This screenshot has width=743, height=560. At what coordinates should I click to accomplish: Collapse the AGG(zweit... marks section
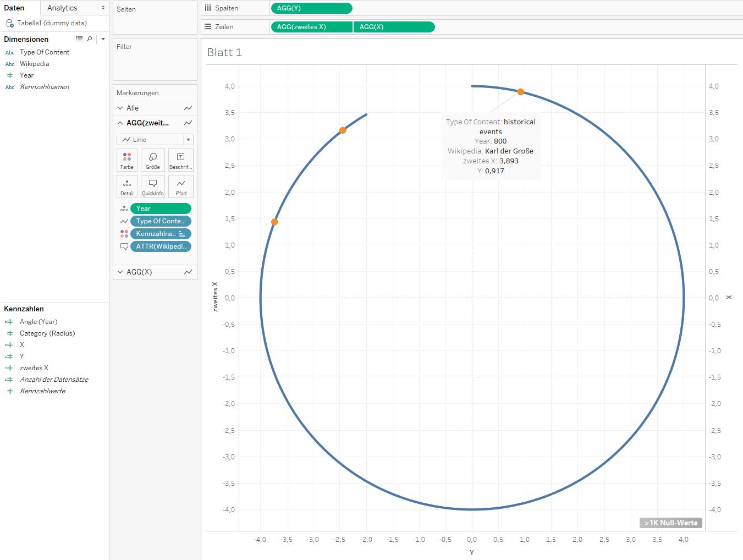120,123
